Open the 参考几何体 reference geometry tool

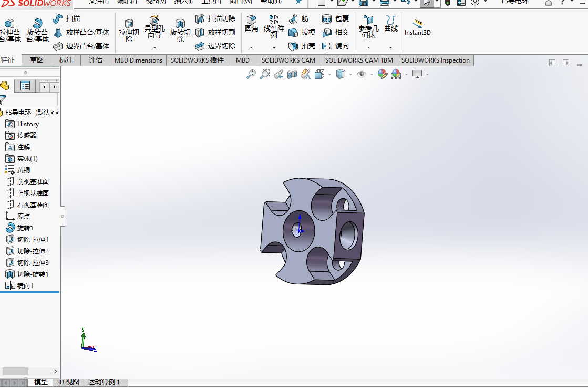click(x=368, y=27)
